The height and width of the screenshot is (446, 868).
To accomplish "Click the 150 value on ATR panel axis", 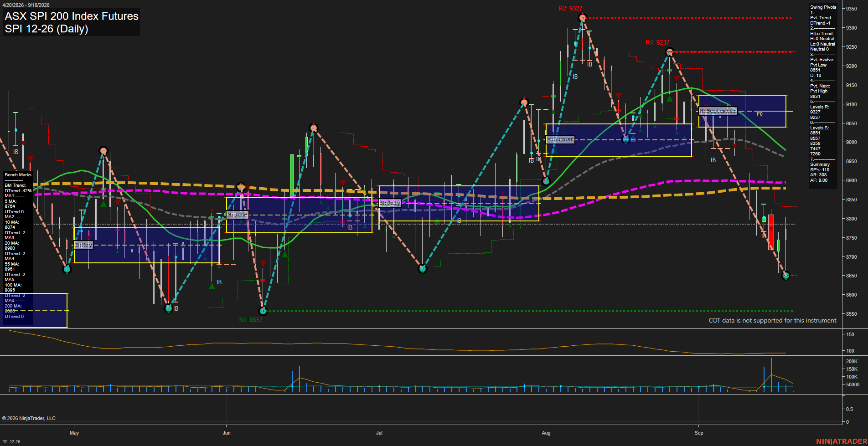I will [850, 334].
